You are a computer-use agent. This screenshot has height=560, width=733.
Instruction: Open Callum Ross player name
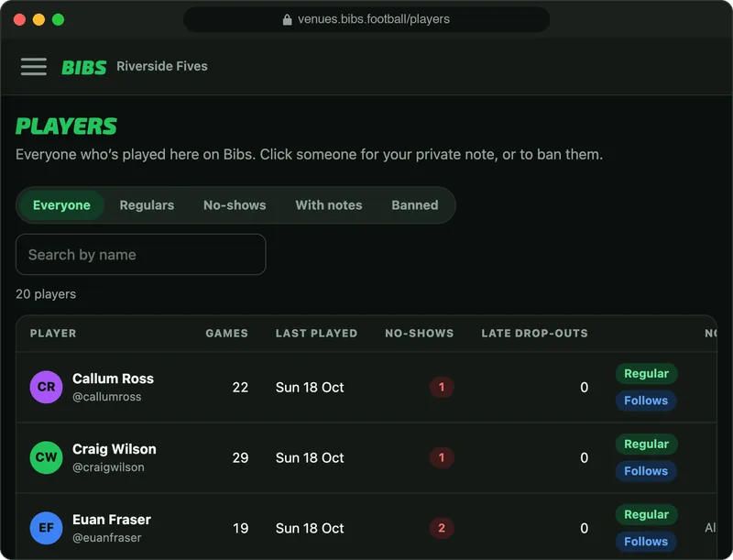click(113, 379)
